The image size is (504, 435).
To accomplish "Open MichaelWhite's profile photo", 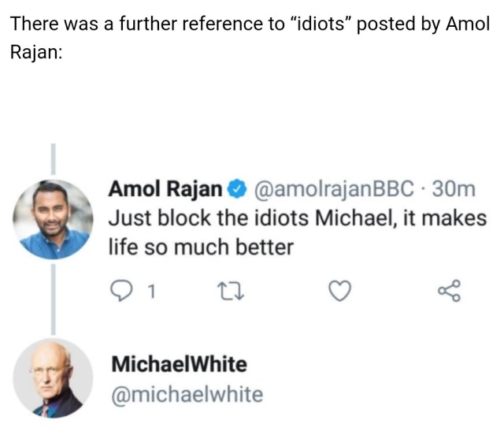I will 53,380.
